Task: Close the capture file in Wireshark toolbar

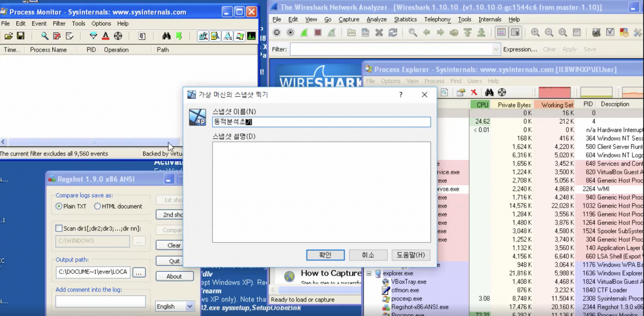Action: 379,33
